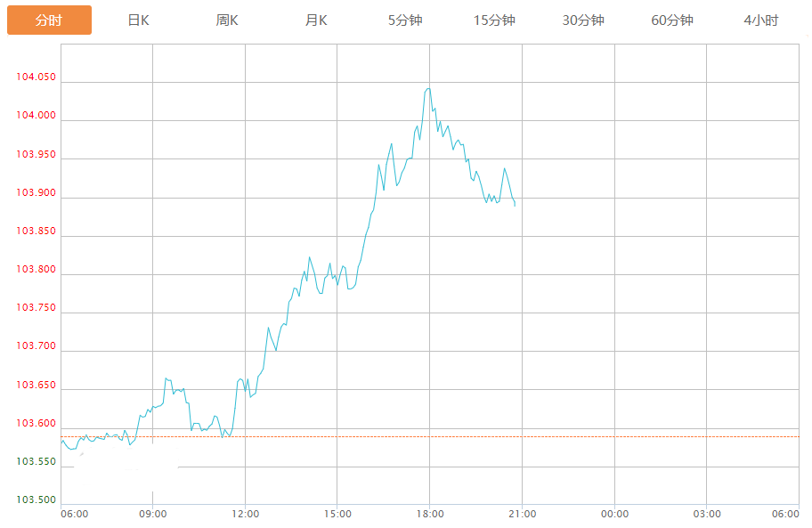Open the 60分钟 tab
Image resolution: width=812 pixels, height=528 pixels.
coord(672,20)
